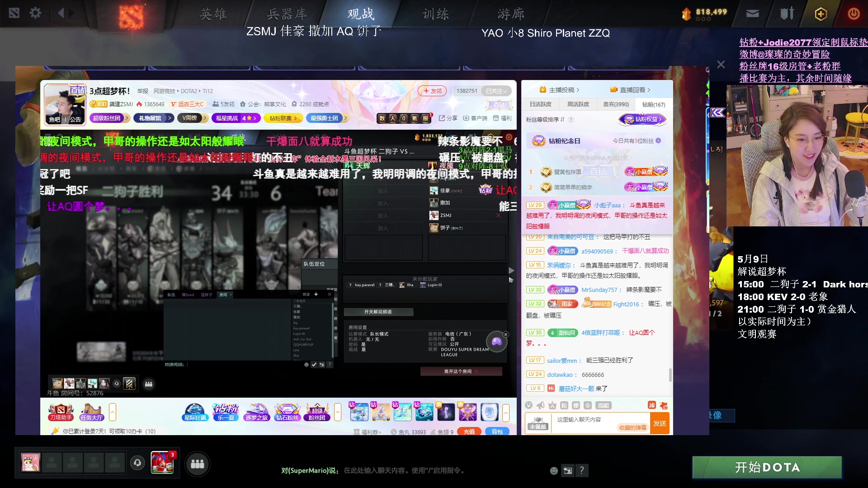The image size is (868, 488).
Task: Open the mail envelope icon
Action: 752,14
